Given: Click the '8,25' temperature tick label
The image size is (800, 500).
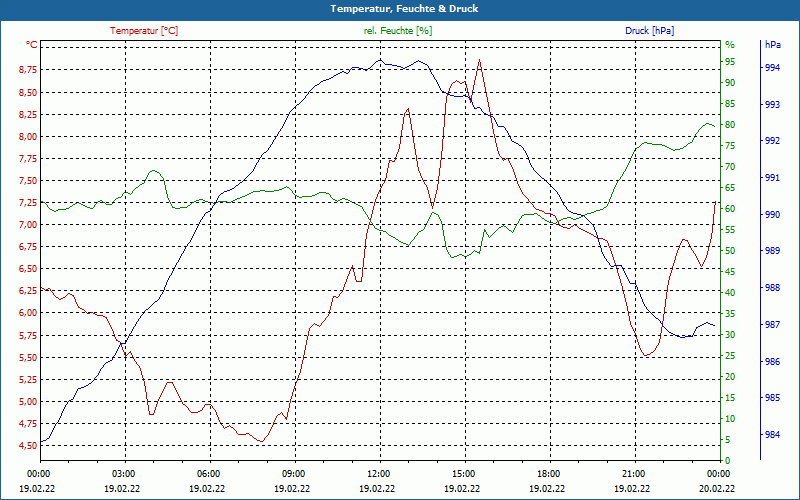Looking at the screenshot, I should 28,115.
